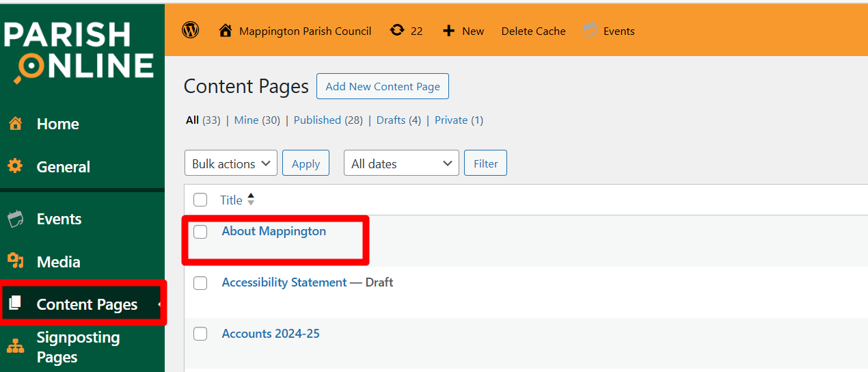The height and width of the screenshot is (372, 868).
Task: Tick the select-all checkbox beside Title
Action: tap(200, 200)
